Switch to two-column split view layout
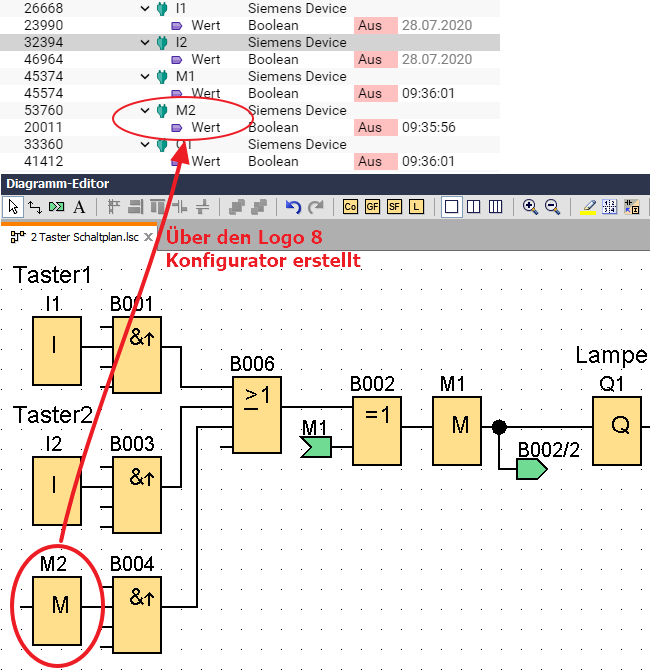Image resolution: width=650 pixels, height=670 pixels. point(473,207)
